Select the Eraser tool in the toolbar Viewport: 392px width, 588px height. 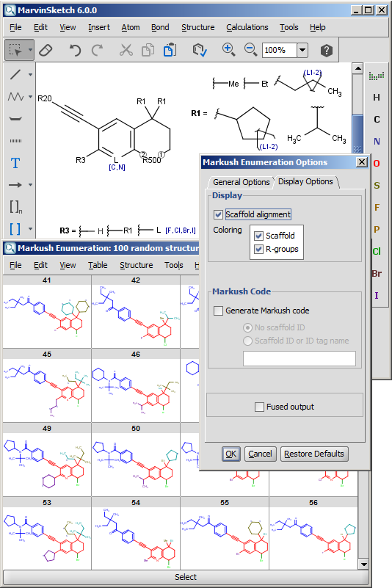46,50
